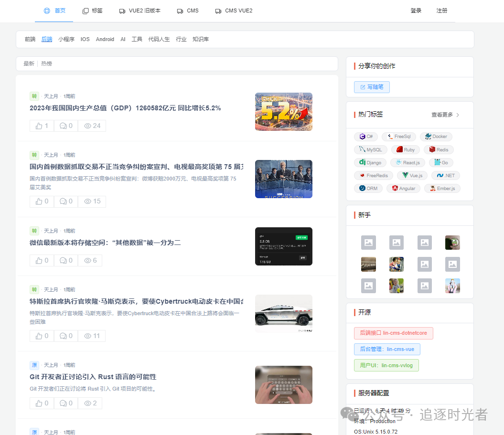Click the MySQL dolphin tag icon

click(362, 149)
